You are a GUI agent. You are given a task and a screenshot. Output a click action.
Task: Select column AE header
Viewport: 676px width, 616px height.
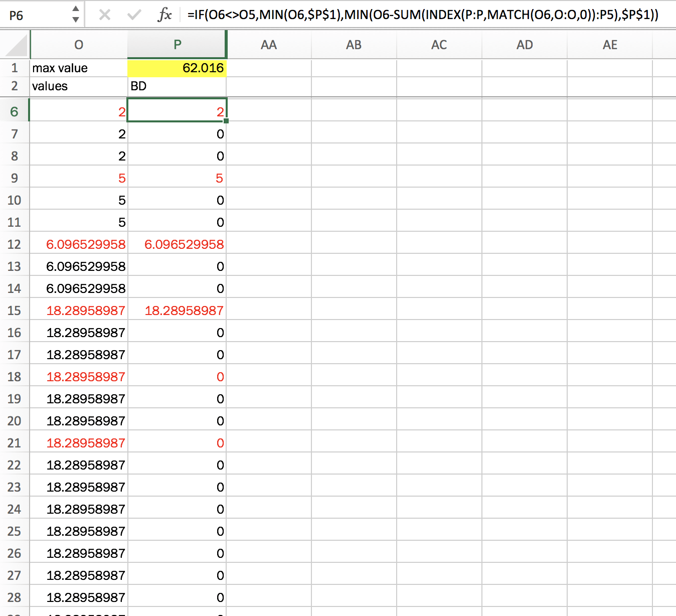pyautogui.click(x=610, y=45)
